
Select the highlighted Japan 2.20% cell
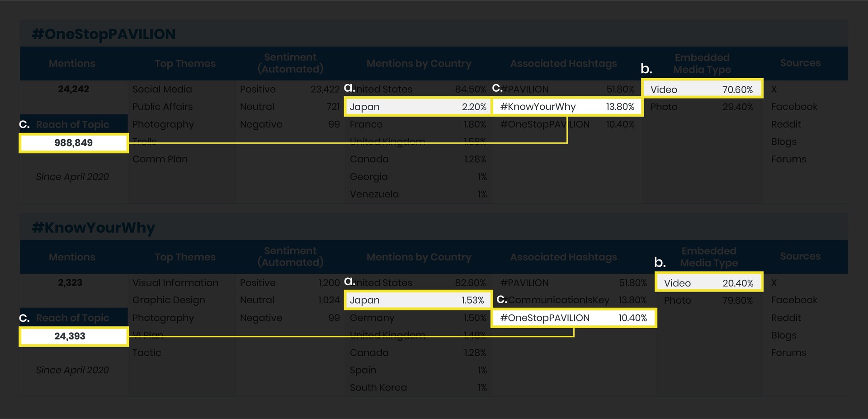click(418, 107)
